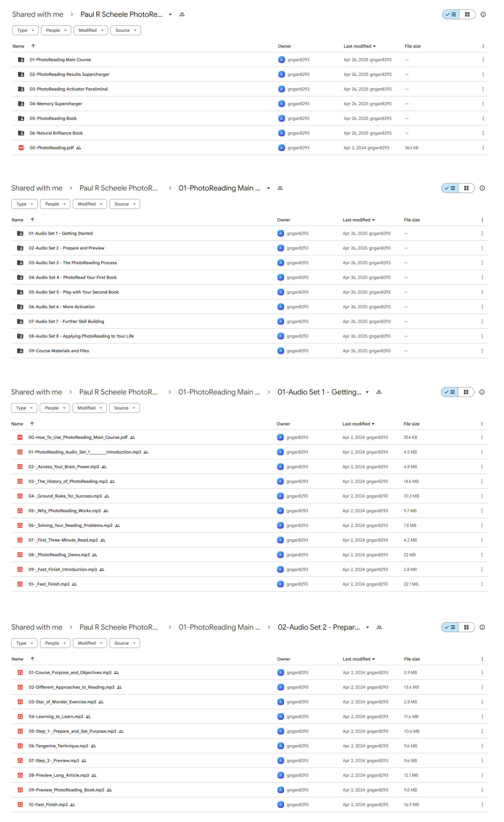Open more actions for 03-Audio Set 3 row

point(482,263)
